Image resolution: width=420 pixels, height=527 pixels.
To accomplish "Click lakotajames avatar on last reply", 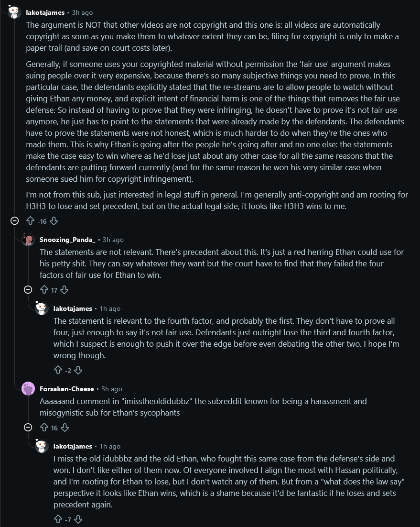I will tap(42, 446).
